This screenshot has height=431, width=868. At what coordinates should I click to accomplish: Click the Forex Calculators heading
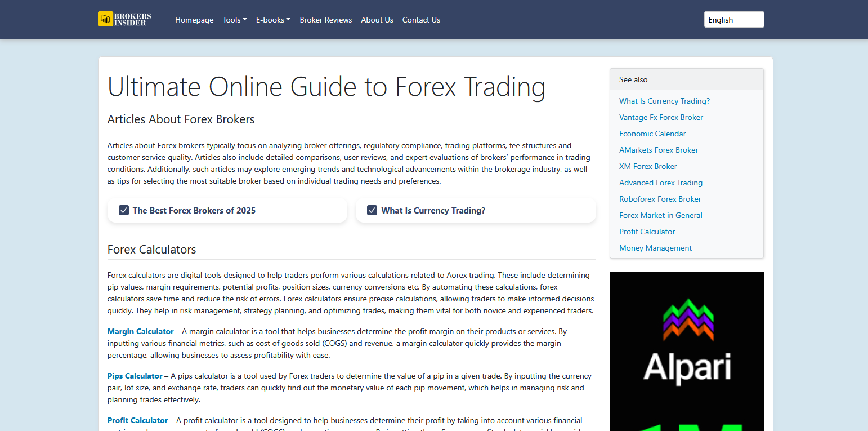(x=152, y=250)
